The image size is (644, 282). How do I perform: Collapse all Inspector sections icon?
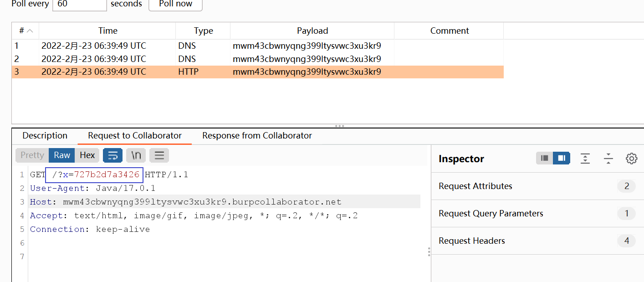(608, 159)
